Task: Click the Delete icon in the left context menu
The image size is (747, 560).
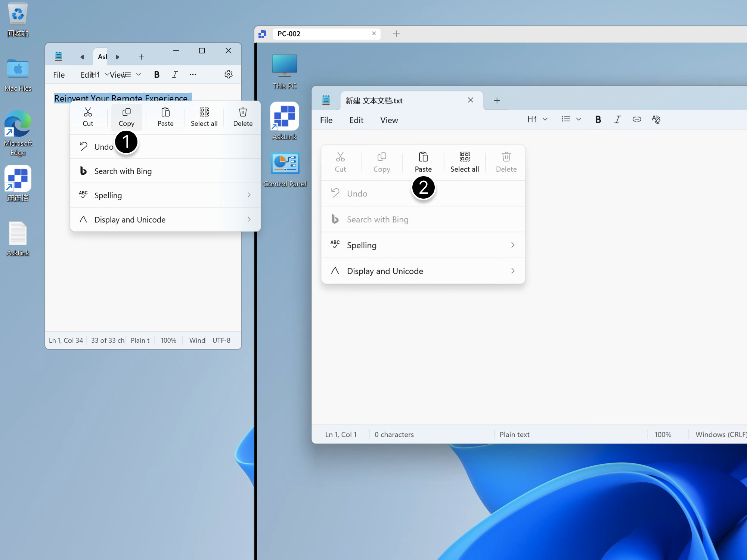Action: (242, 117)
